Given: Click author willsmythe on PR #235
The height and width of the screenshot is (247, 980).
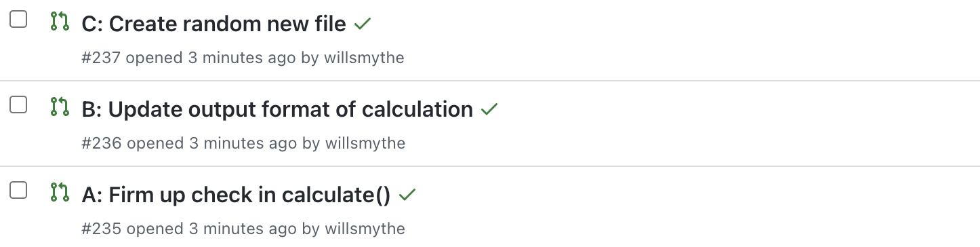Looking at the screenshot, I should click(365, 229).
